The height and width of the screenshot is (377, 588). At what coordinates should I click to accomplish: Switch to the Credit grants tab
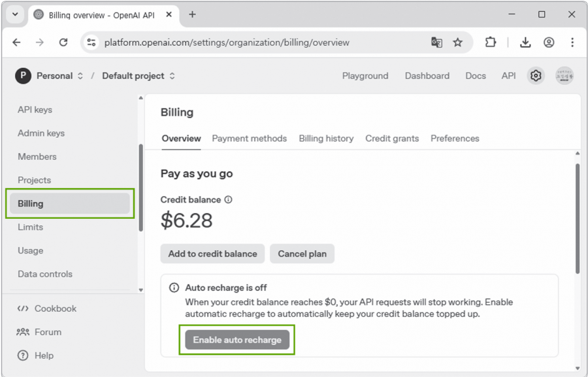(392, 139)
